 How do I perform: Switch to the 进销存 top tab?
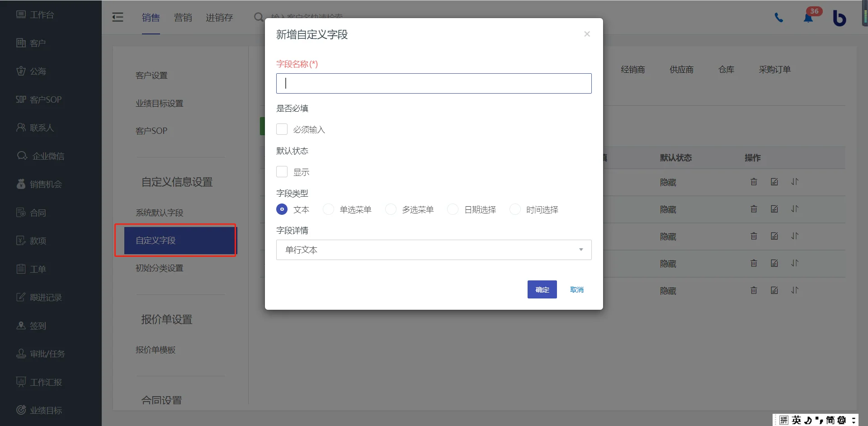coord(219,18)
